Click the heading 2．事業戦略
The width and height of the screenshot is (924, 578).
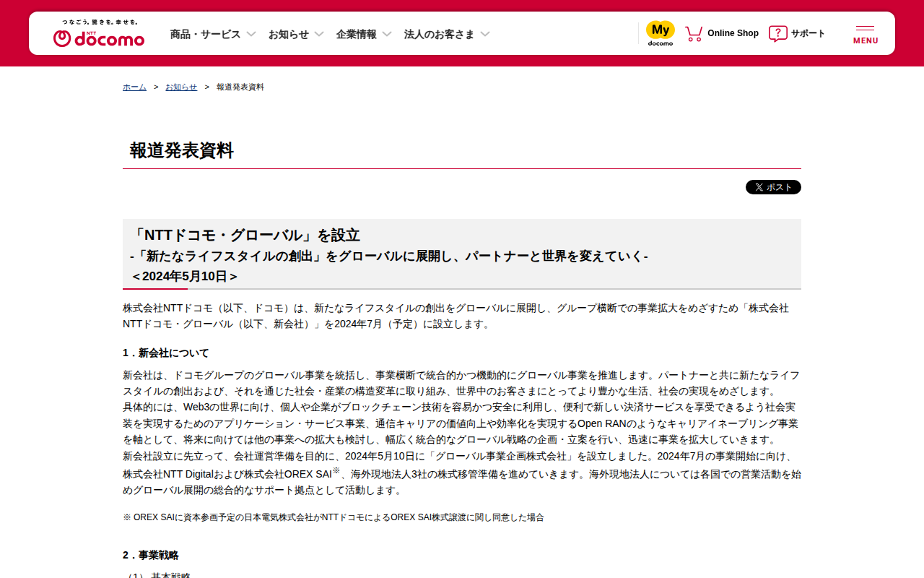point(151,555)
